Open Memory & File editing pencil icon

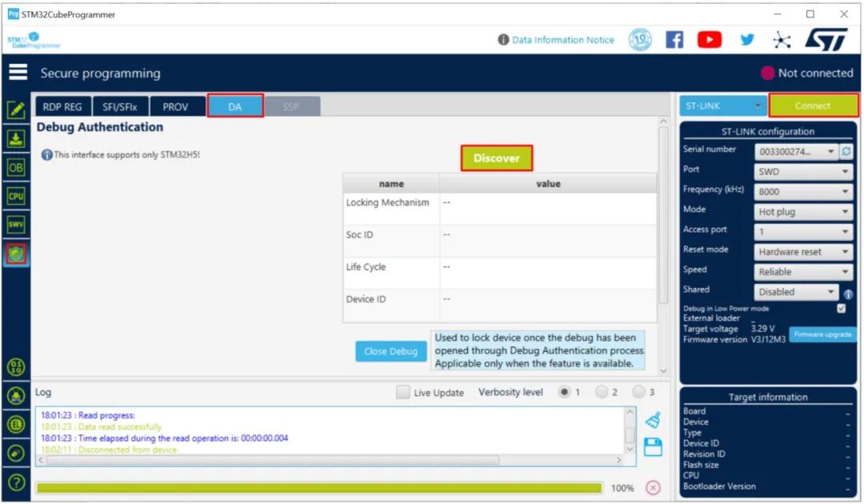pyautogui.click(x=16, y=110)
